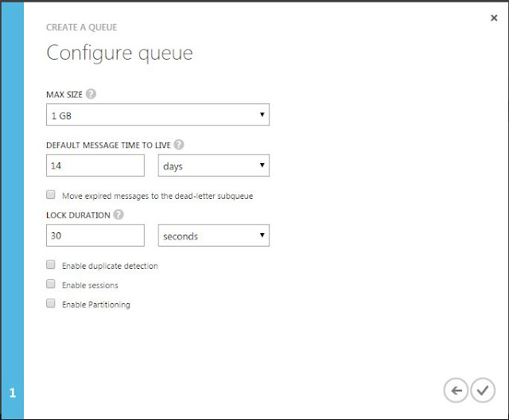Click the lock duration value field showing 30
This screenshot has height=420, width=509.
95,235
